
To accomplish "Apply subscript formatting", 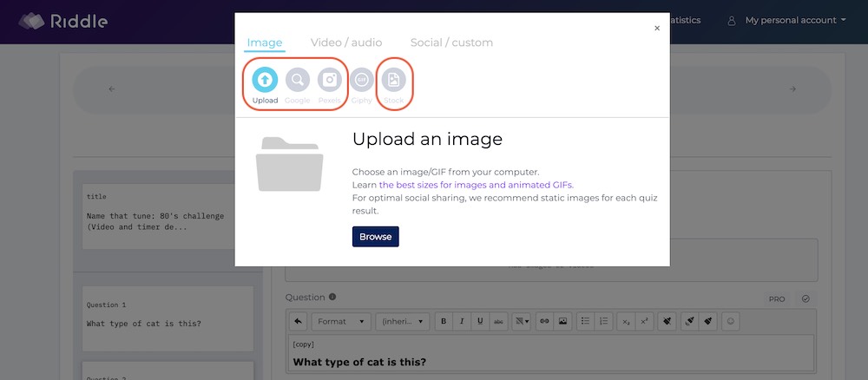I will pyautogui.click(x=626, y=321).
